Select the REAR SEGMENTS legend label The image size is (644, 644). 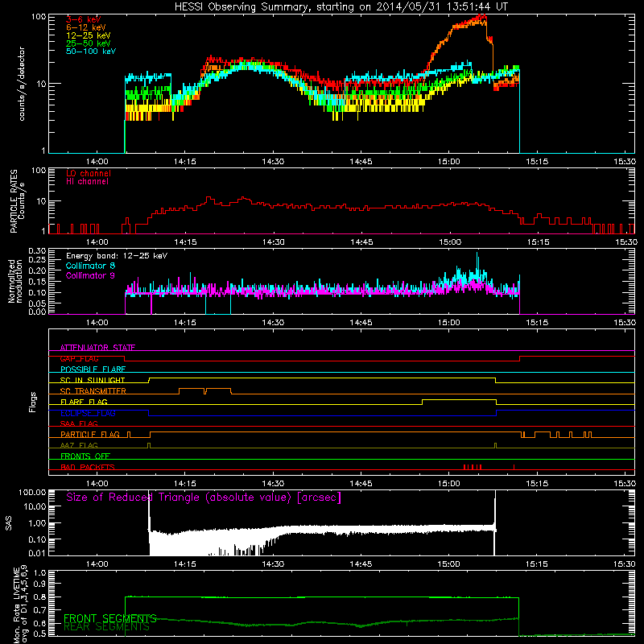coord(106,627)
